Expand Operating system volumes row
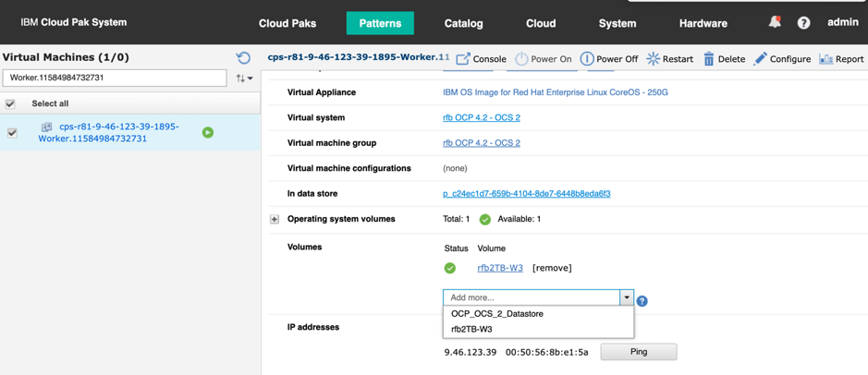This screenshot has height=375, width=868. coord(274,220)
